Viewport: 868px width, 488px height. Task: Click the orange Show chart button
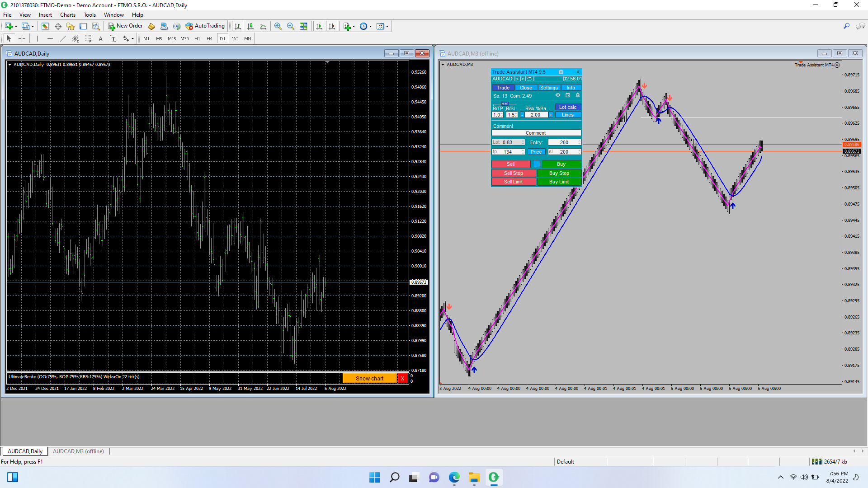pyautogui.click(x=369, y=378)
